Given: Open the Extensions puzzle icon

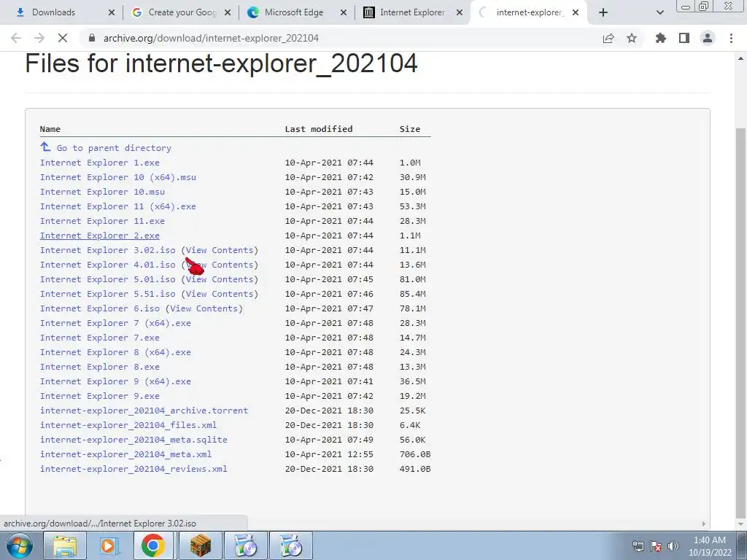Looking at the screenshot, I should point(660,38).
